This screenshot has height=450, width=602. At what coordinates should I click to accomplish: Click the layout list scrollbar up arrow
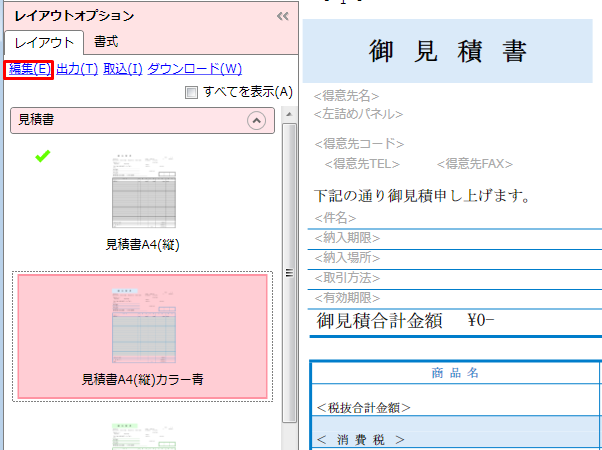tap(289, 112)
